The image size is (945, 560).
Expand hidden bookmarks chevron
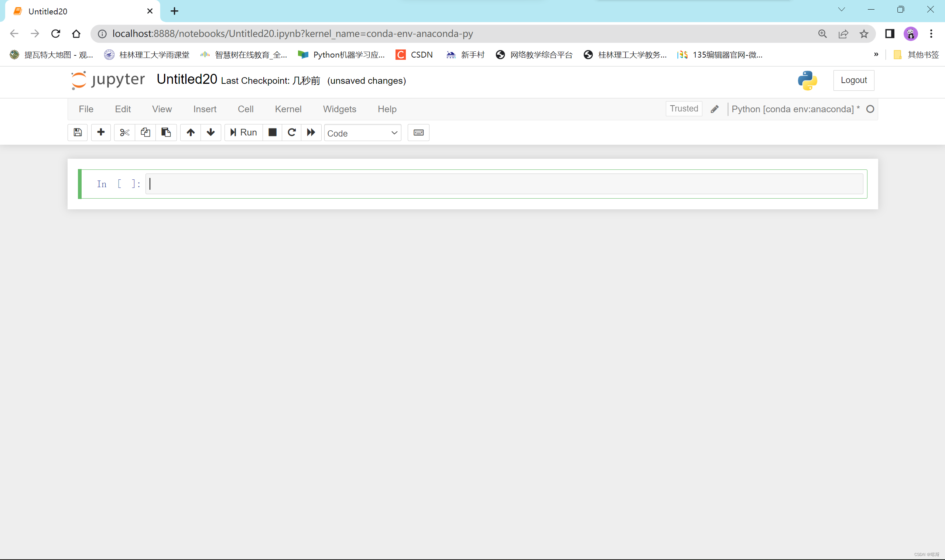[876, 55]
